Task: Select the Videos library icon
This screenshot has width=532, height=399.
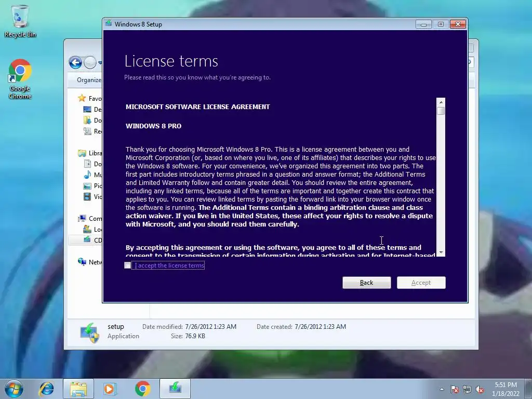Action: tap(87, 196)
